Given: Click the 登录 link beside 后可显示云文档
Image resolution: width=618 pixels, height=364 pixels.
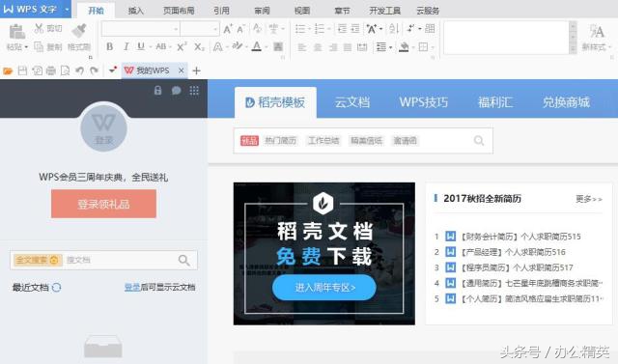Looking at the screenshot, I should point(132,287).
